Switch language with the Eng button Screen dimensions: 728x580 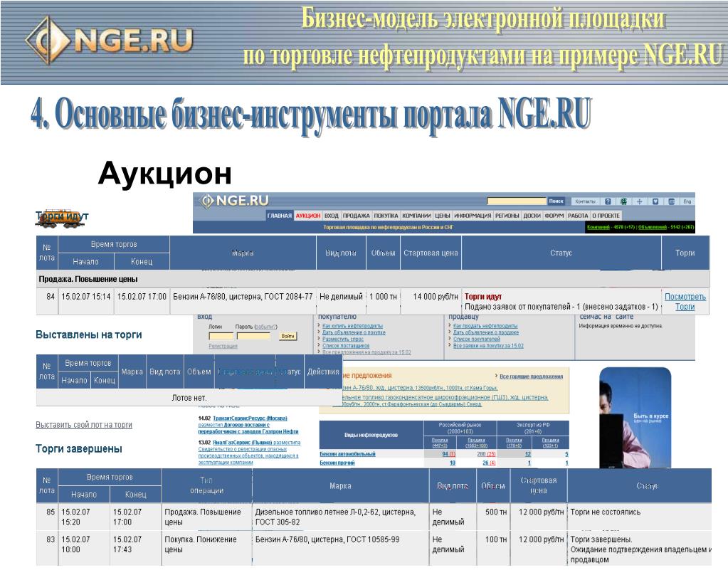pos(687,201)
